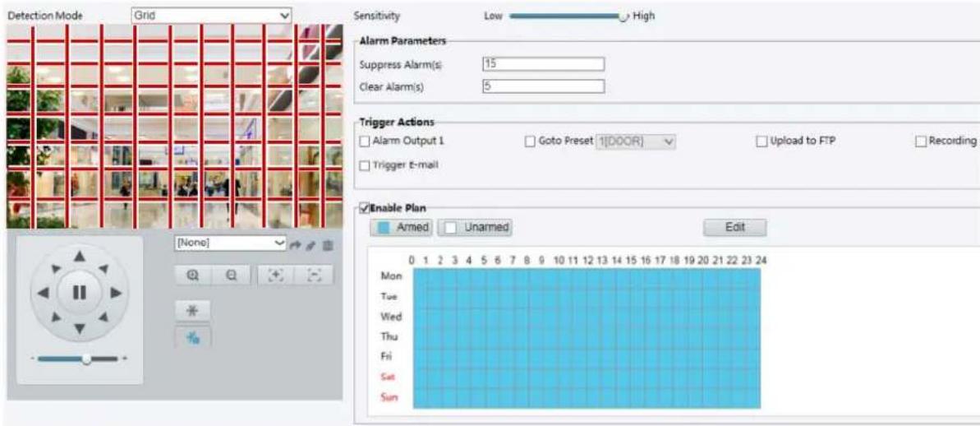
Task: Click the zoom out magnifier button
Action: pyautogui.click(x=231, y=275)
